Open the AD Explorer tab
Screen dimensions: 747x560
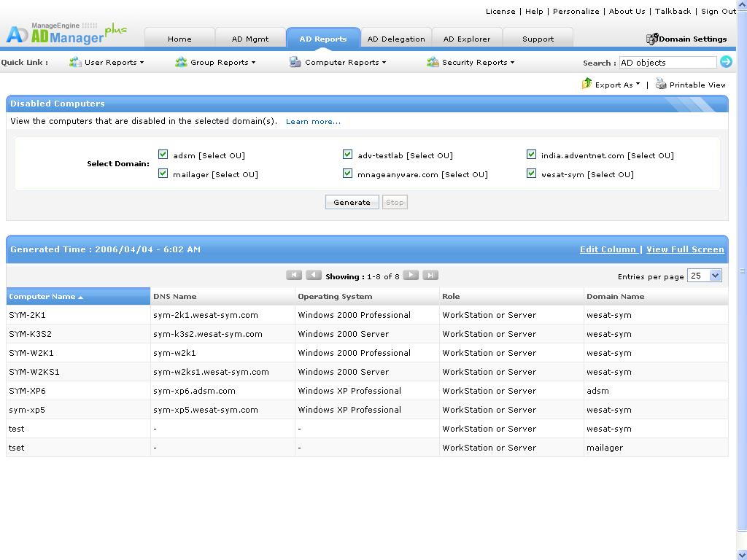(466, 39)
